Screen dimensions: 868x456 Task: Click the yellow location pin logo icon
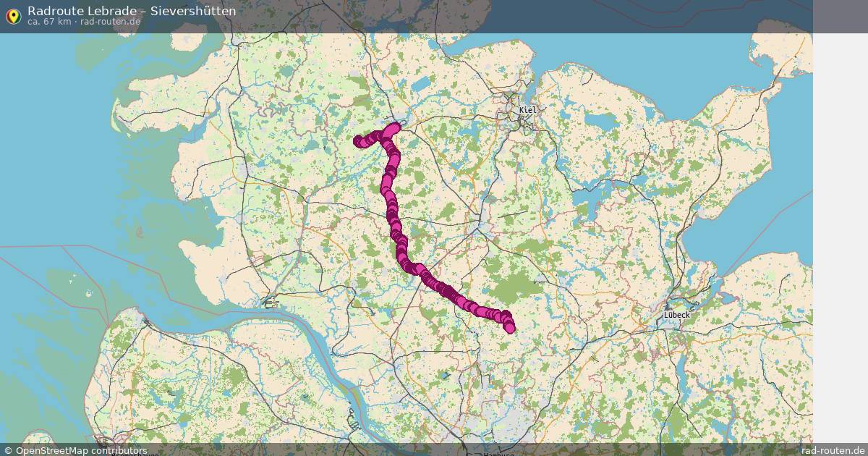coord(13,17)
